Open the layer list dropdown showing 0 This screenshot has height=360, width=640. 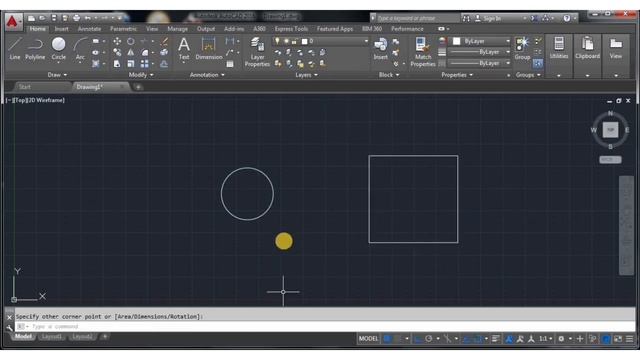(320, 41)
